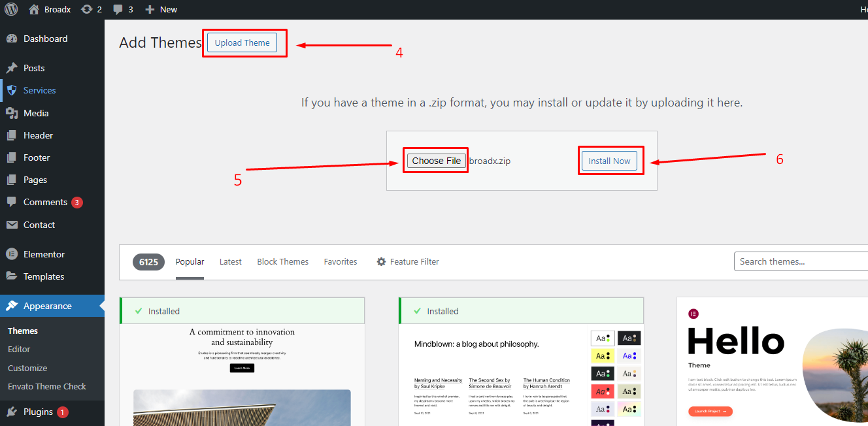Screen dimensions: 868x426
Task: Select the Mindblown philosophy blog theme thumbnail
Action: click(x=521, y=375)
